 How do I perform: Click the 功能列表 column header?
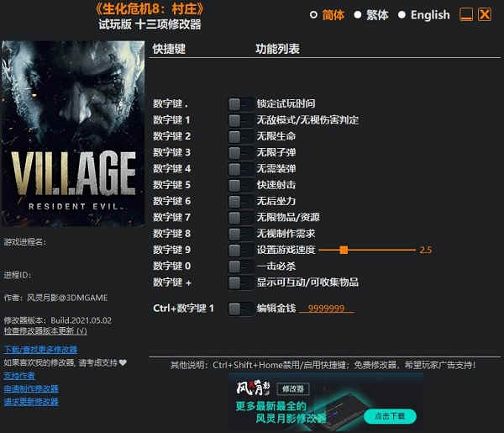click(277, 49)
